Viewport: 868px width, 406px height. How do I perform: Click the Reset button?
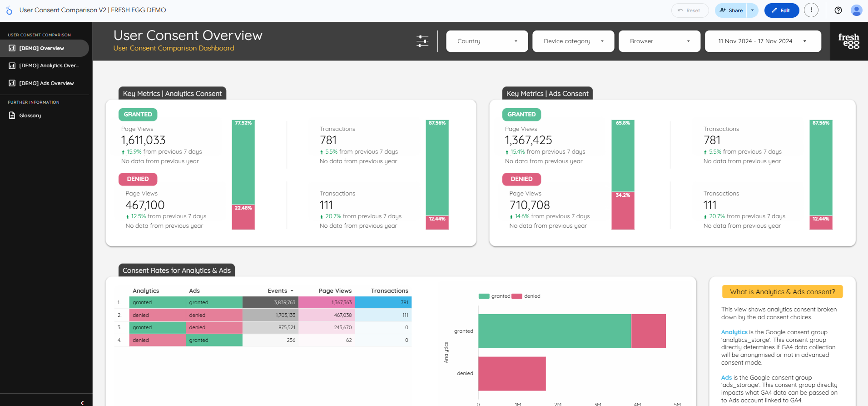click(689, 10)
